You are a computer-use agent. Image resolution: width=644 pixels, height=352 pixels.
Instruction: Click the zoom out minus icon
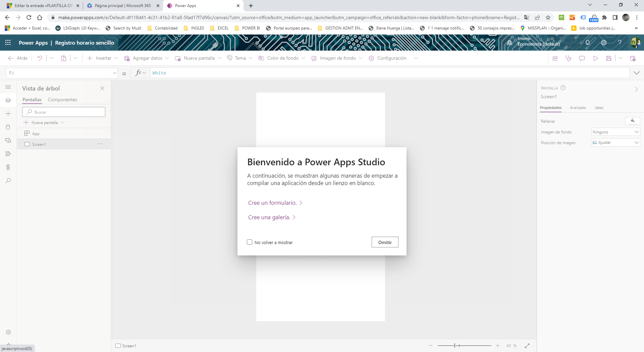pos(430,346)
